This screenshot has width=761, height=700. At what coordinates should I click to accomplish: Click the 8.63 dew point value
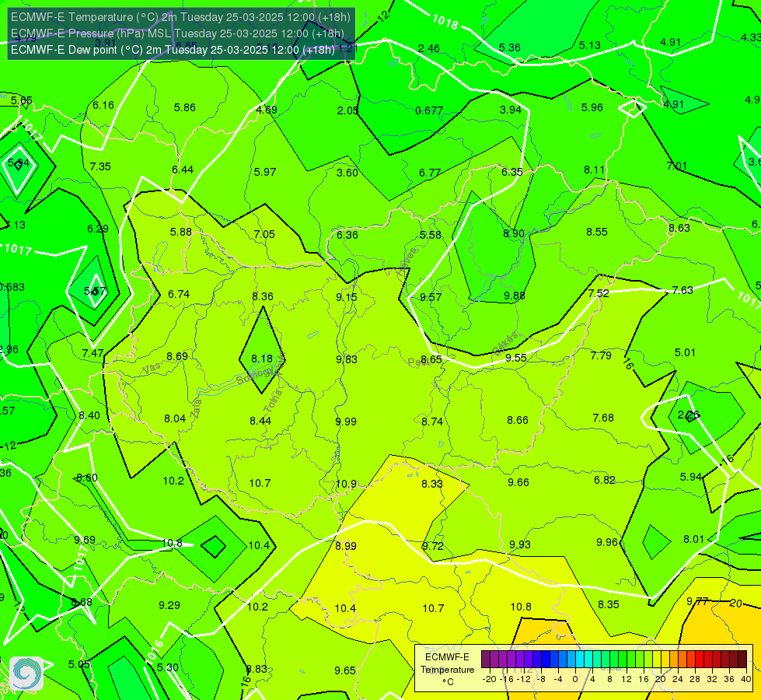679,228
